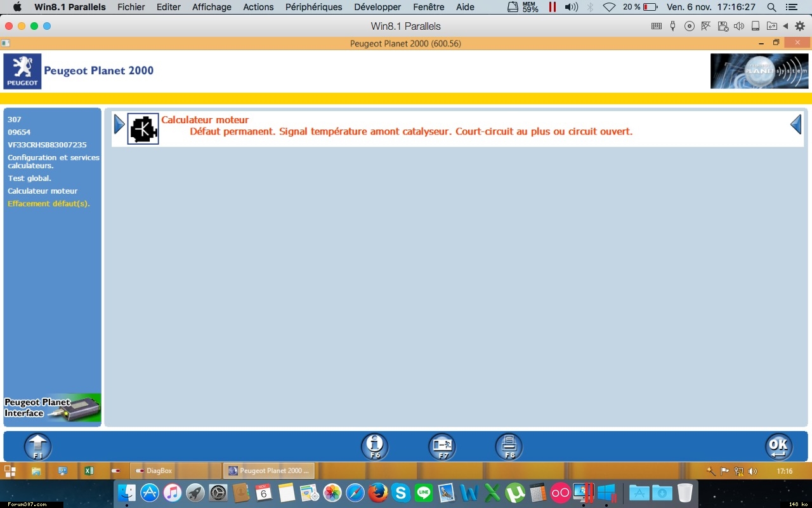Click the Parallels USB devices icon

click(x=673, y=26)
